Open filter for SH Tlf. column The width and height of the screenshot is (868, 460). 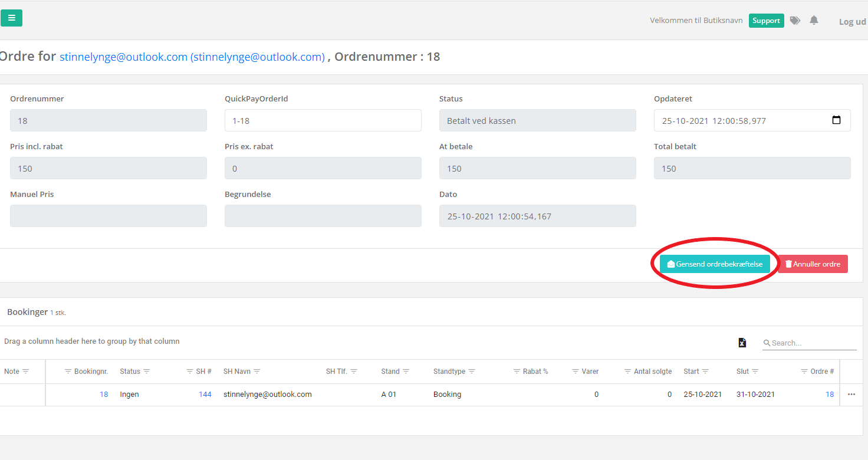click(x=354, y=372)
